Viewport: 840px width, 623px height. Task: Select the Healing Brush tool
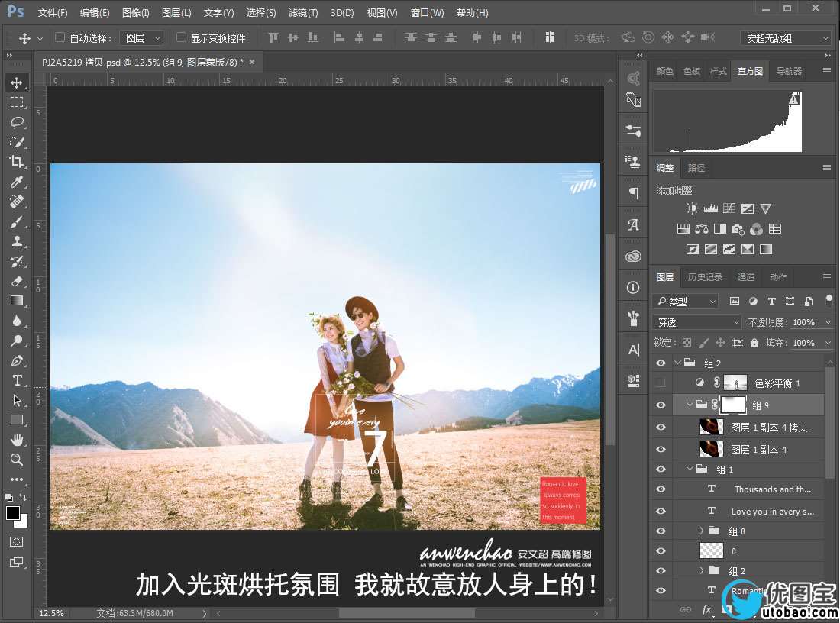(17, 202)
